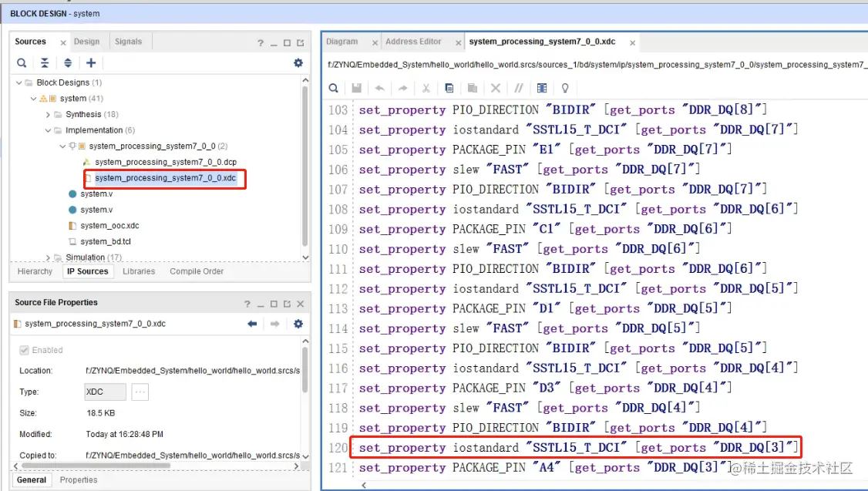Open the General tab at bottom

[x=32, y=480]
